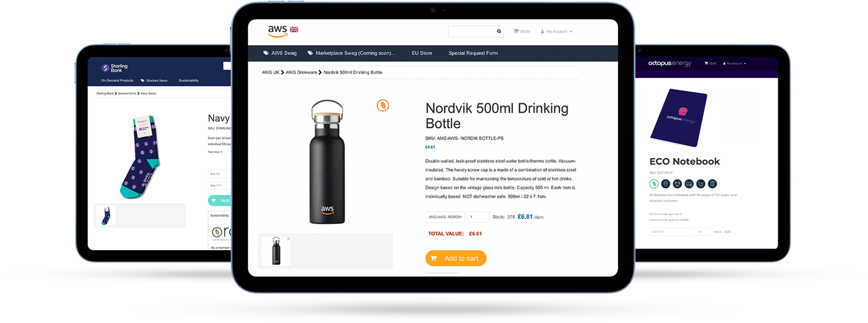Click the bottle thumbnail image
Screen dimensions: 868x323
click(x=275, y=251)
